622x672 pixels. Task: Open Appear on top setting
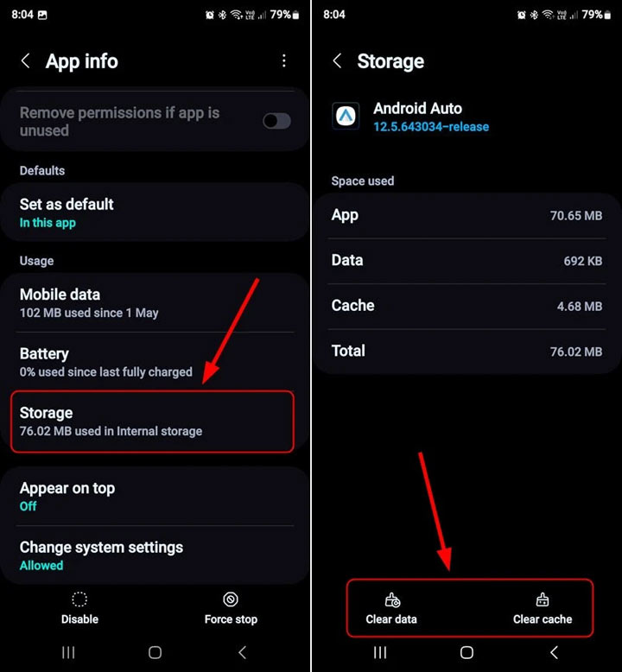click(152, 496)
